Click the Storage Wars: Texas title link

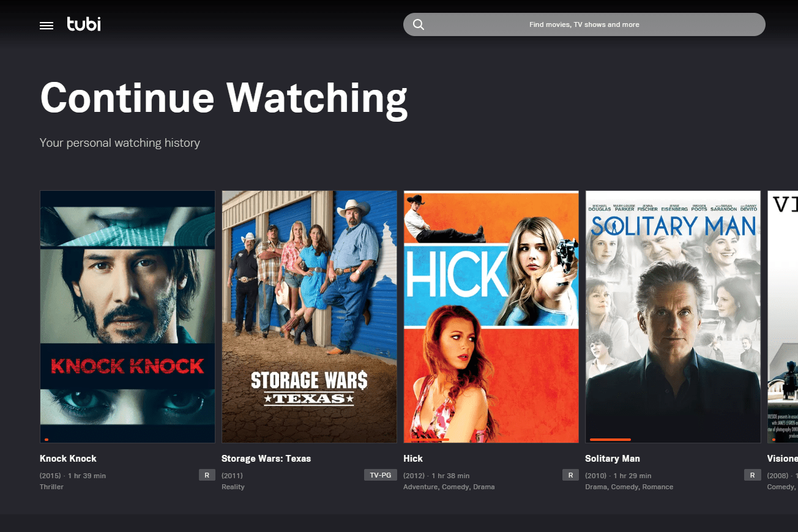pos(266,459)
